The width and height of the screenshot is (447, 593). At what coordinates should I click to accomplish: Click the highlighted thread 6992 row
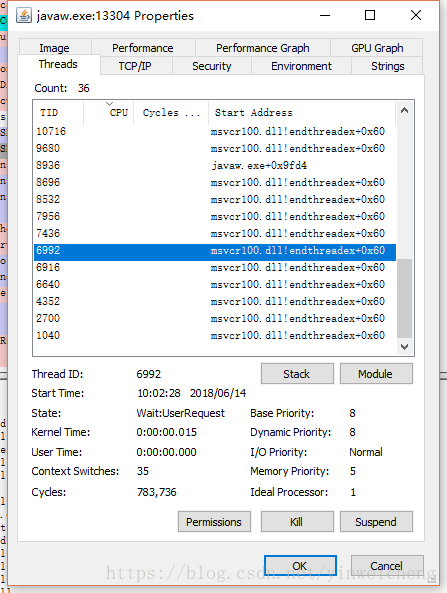[215, 252]
